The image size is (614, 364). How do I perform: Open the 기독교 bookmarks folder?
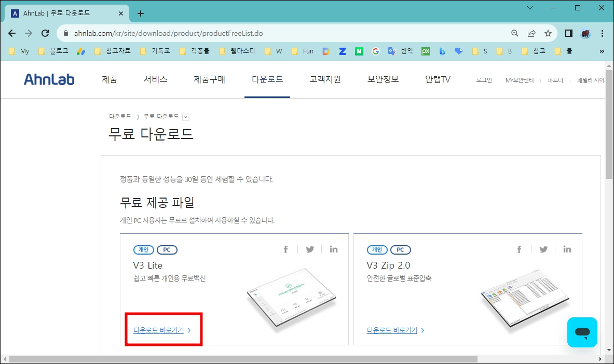155,51
